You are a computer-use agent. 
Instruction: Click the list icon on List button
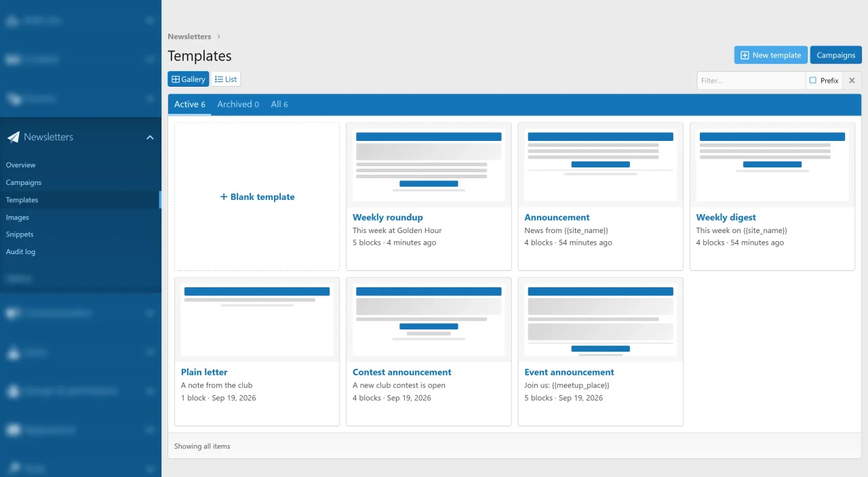pos(219,79)
